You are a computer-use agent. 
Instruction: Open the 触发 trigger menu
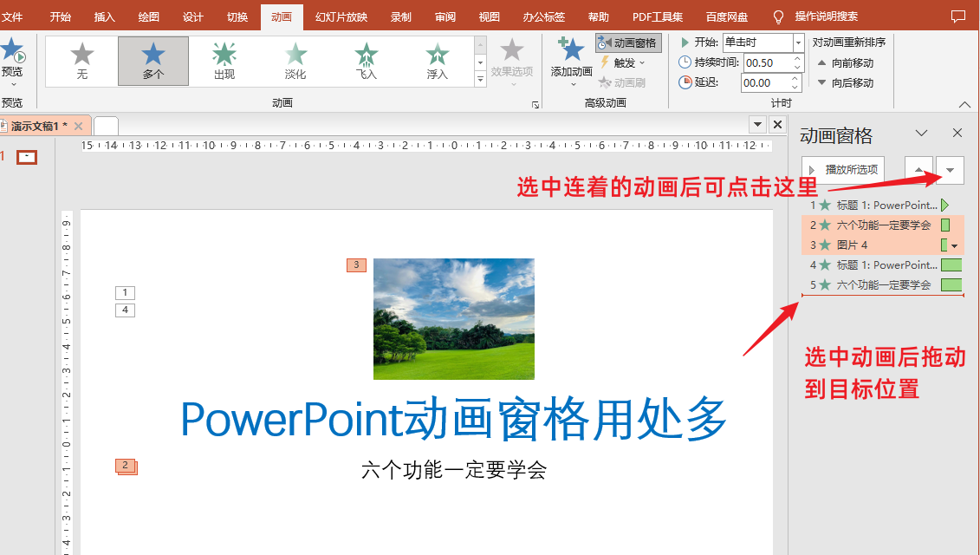[x=623, y=62]
